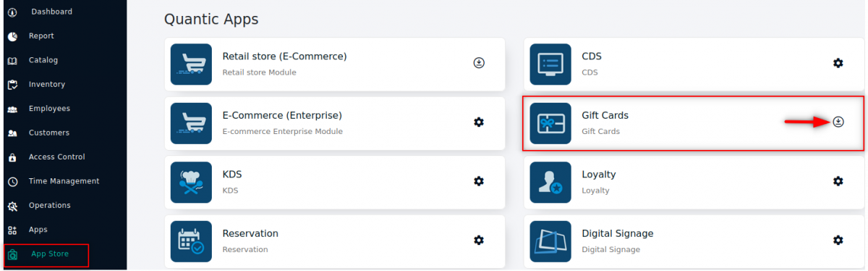The width and height of the screenshot is (868, 271).
Task: Open Reservation settings gear
Action: pos(479,240)
